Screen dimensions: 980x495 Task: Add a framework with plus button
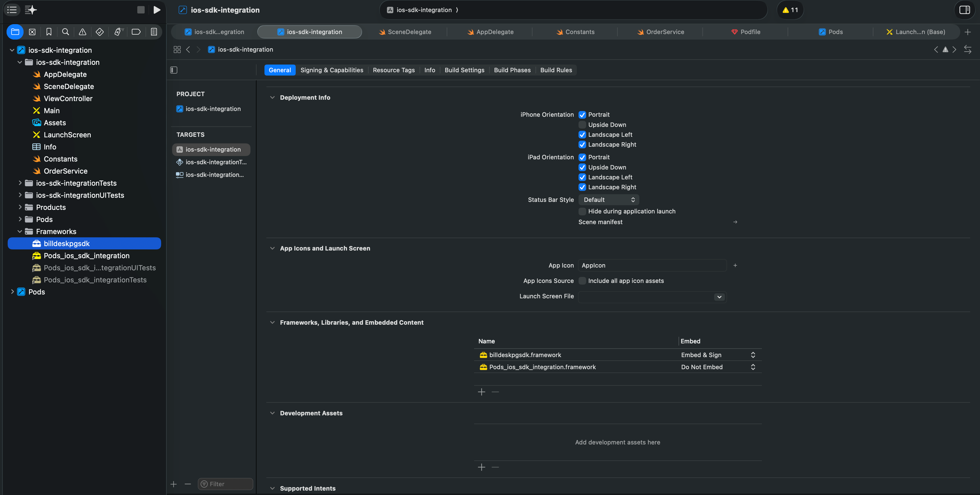tap(482, 392)
